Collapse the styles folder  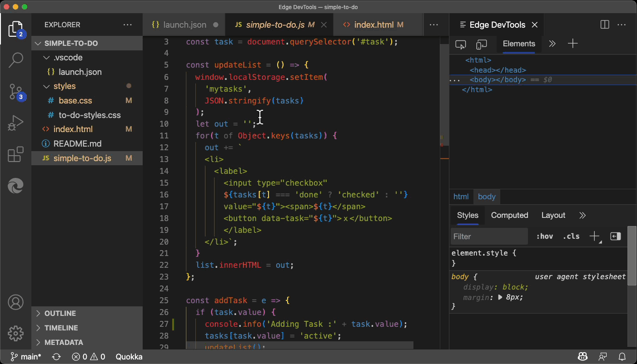(x=64, y=86)
